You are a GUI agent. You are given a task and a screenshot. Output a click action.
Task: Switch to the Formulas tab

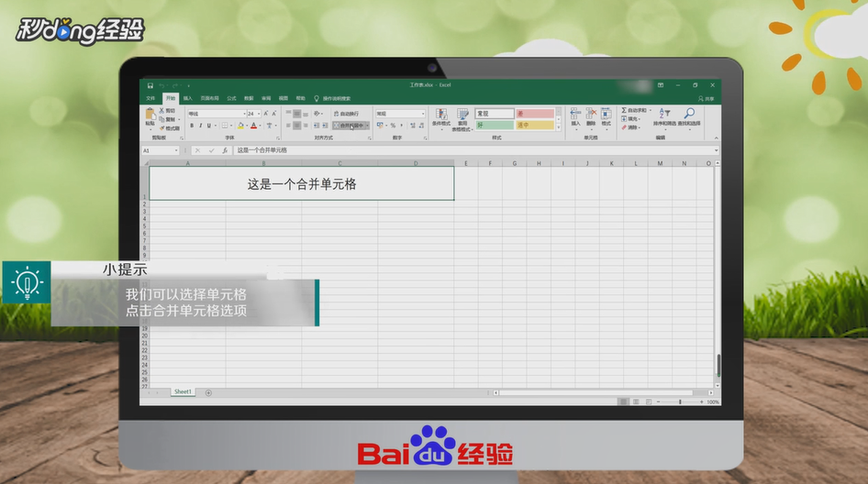(x=231, y=98)
